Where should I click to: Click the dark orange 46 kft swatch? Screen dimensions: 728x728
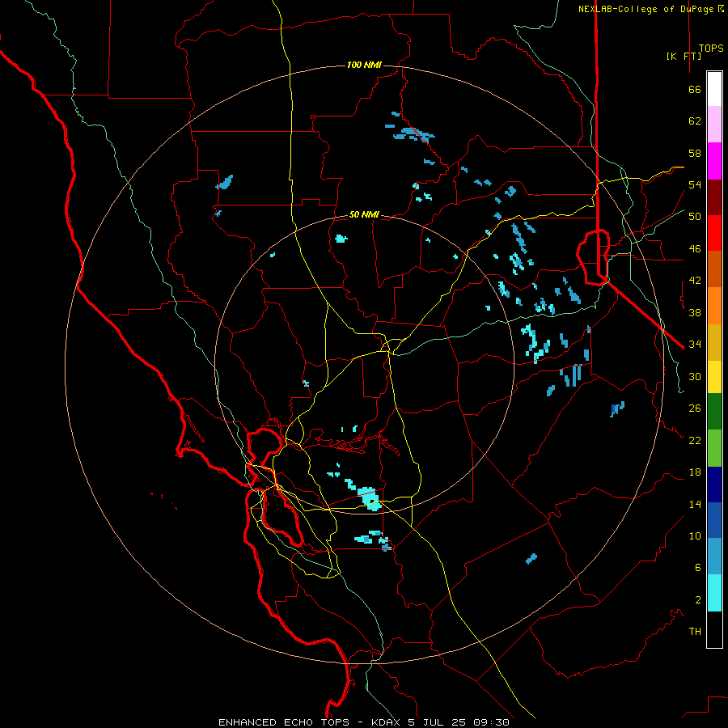point(714,269)
